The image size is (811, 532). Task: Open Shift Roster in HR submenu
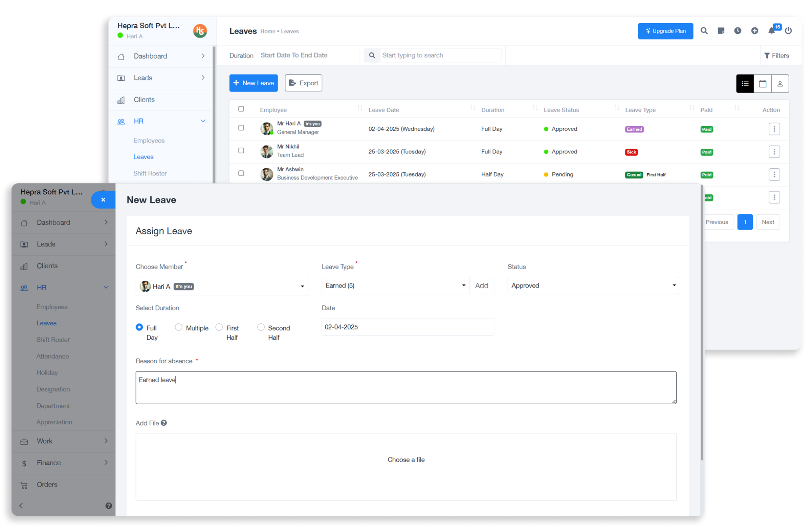pyautogui.click(x=150, y=173)
